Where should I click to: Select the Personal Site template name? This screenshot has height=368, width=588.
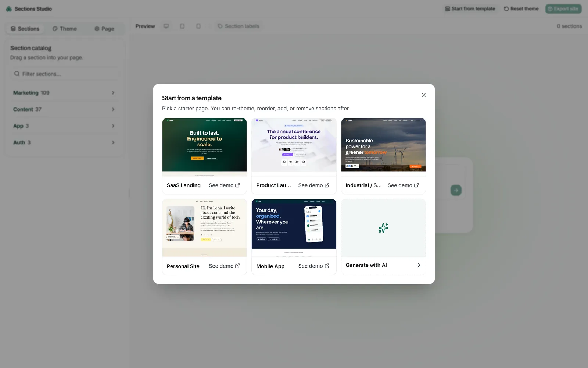point(183,266)
